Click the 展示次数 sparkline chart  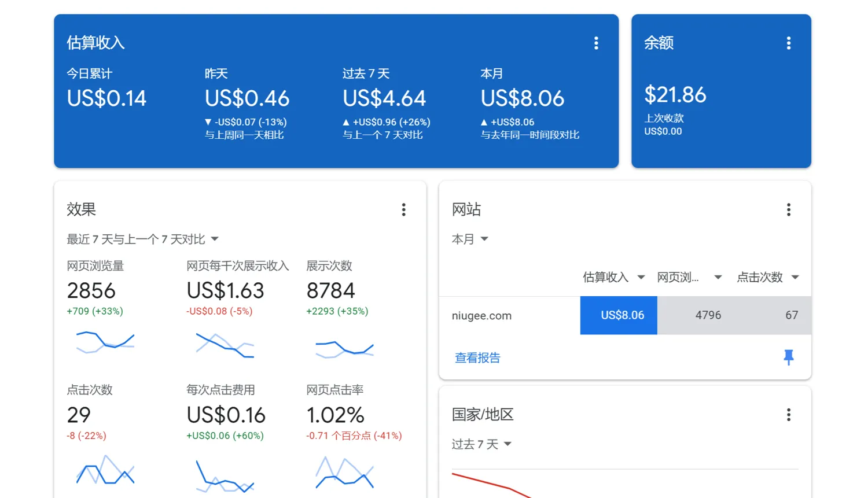coord(344,349)
